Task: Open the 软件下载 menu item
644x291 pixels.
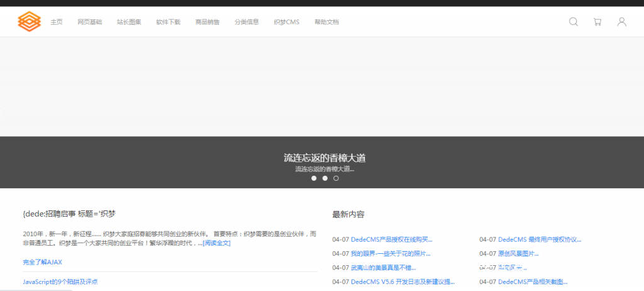Action: click(x=168, y=22)
